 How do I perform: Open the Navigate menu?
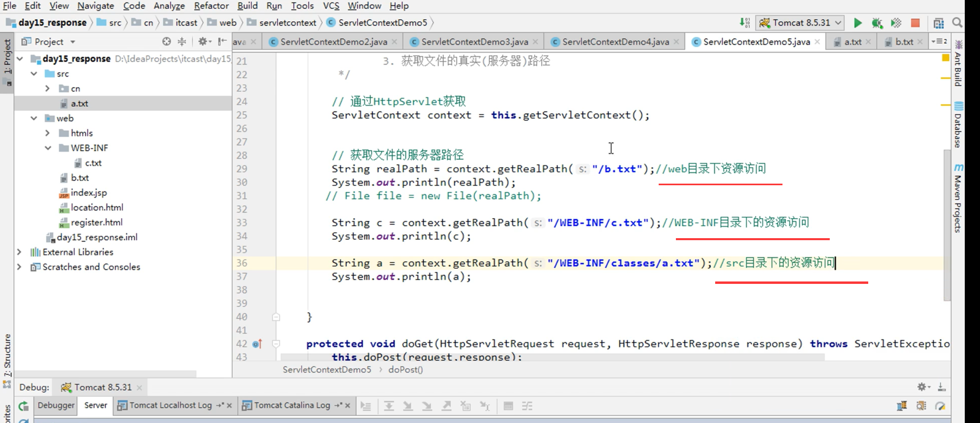click(96, 6)
